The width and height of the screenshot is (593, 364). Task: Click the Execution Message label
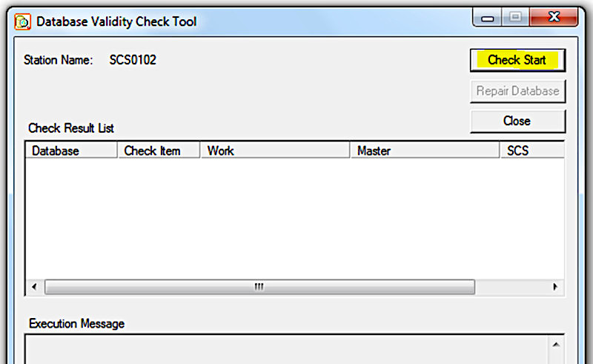77,324
